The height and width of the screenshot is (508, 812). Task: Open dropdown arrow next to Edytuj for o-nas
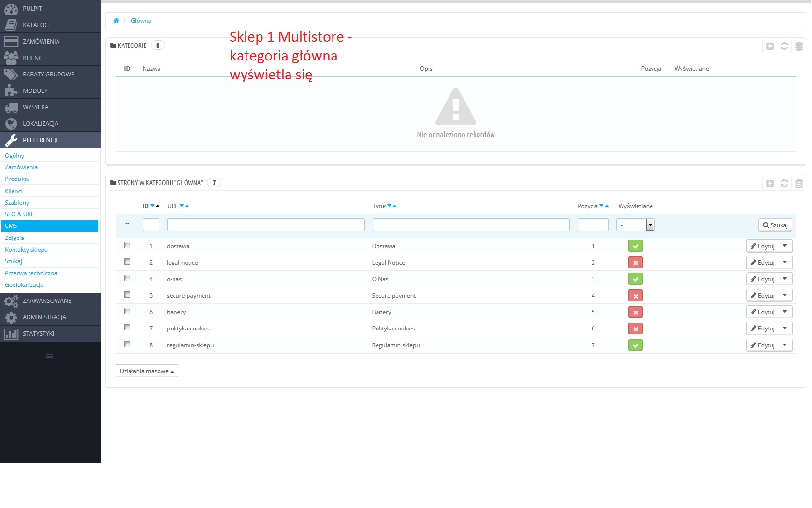click(x=785, y=279)
